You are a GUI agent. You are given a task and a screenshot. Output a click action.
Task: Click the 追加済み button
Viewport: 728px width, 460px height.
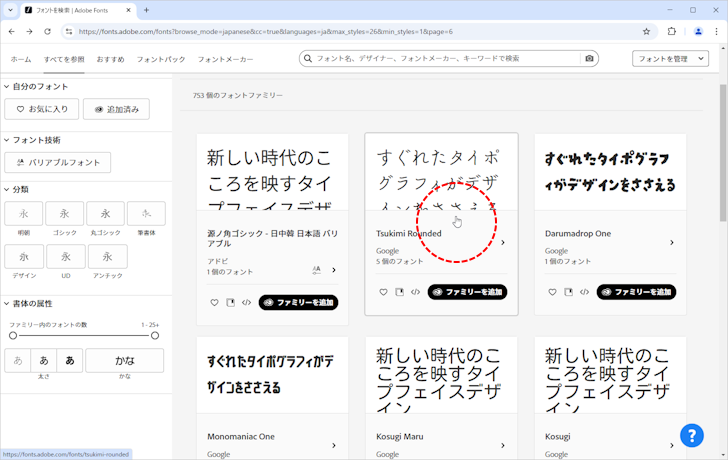tap(117, 109)
